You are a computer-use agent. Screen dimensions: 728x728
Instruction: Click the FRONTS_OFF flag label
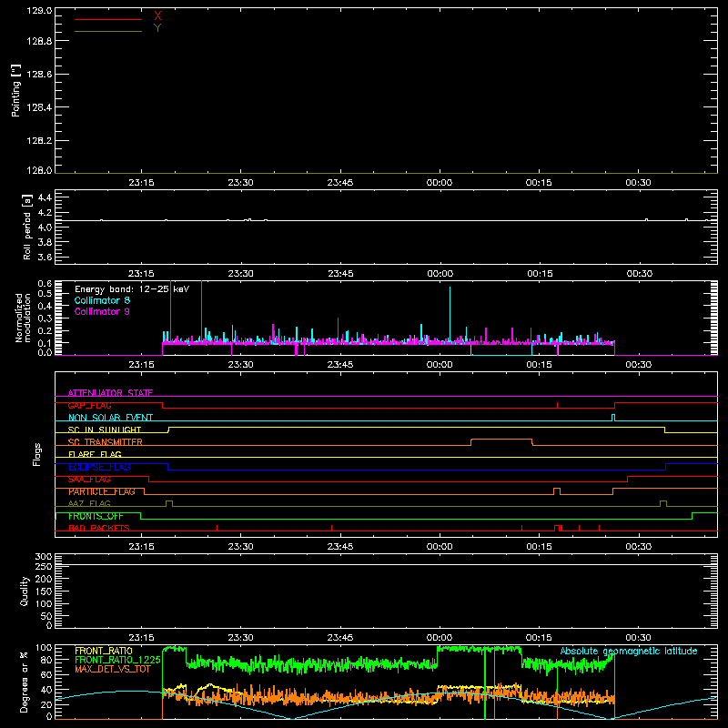click(x=96, y=516)
